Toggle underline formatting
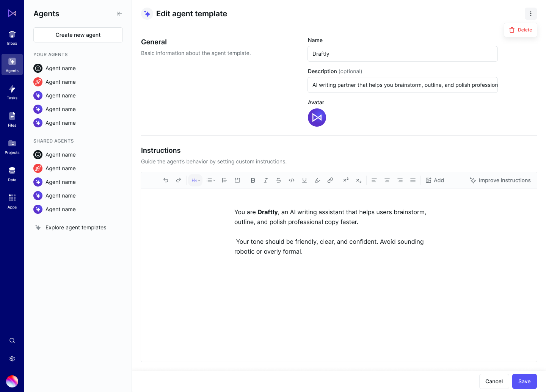The height and width of the screenshot is (392, 546). click(304, 180)
